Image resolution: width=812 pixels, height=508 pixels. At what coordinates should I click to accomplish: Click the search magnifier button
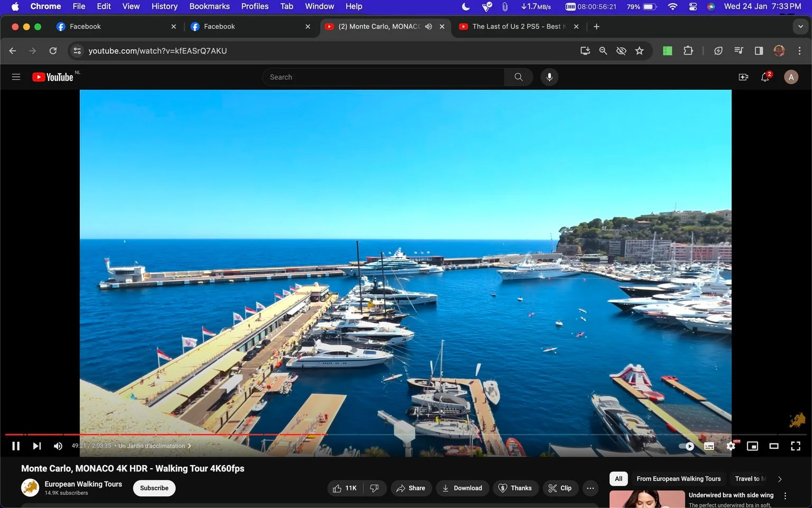[x=519, y=77]
